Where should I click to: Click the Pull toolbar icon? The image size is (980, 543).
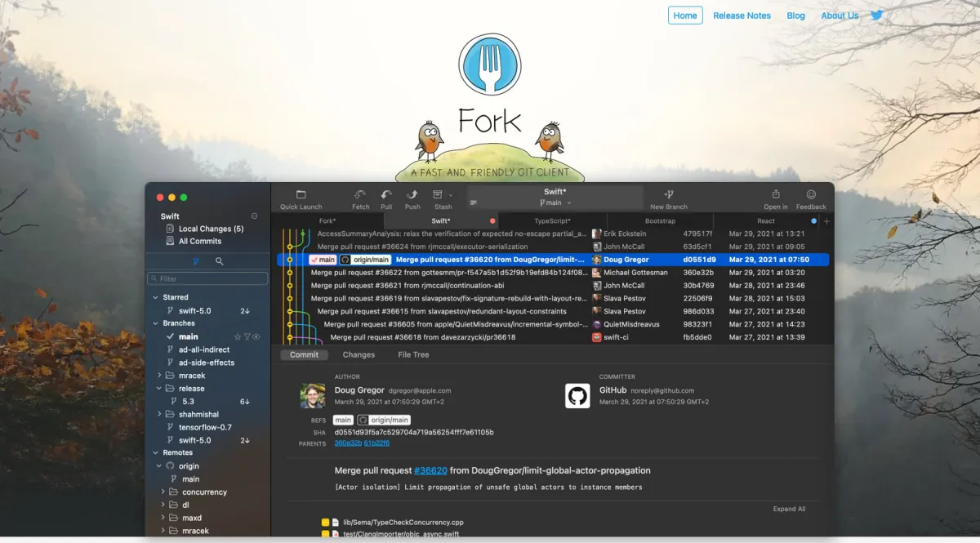coord(386,194)
